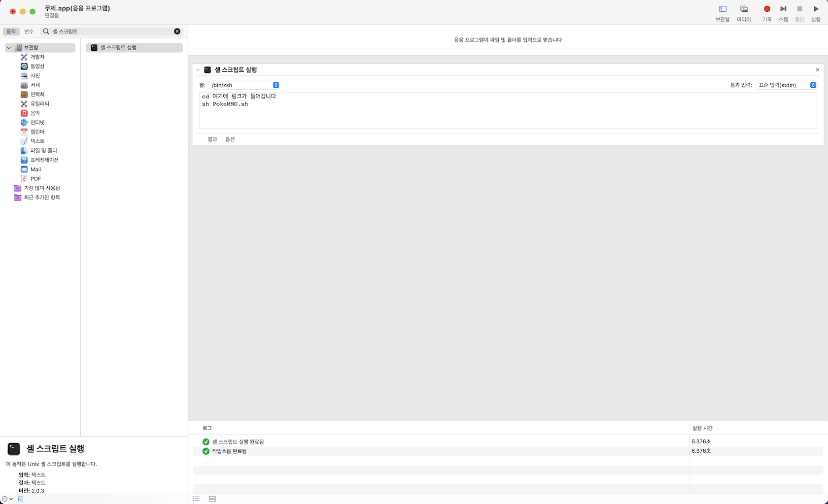This screenshot has width=828, height=504.
Task: Switch to the Variables (변수) tab
Action: tap(29, 32)
